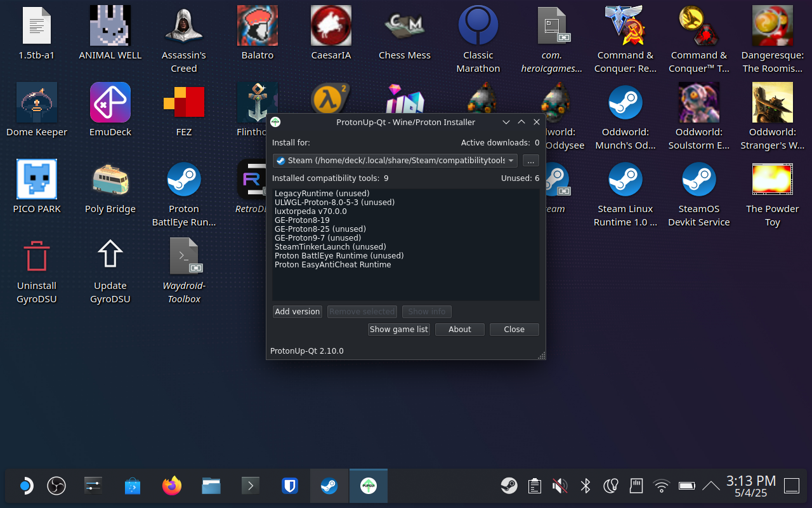812x508 pixels.
Task: Click the Show Desktop button in taskbar
Action: 792,486
